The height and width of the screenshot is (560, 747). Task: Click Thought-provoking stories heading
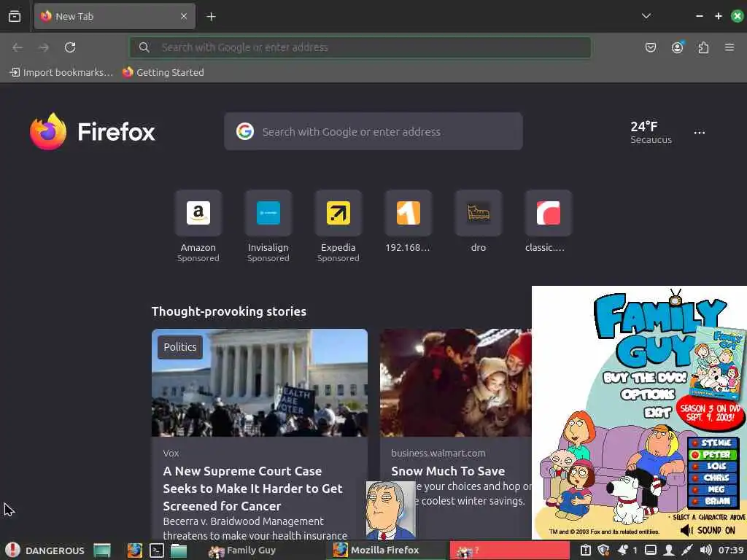click(228, 311)
